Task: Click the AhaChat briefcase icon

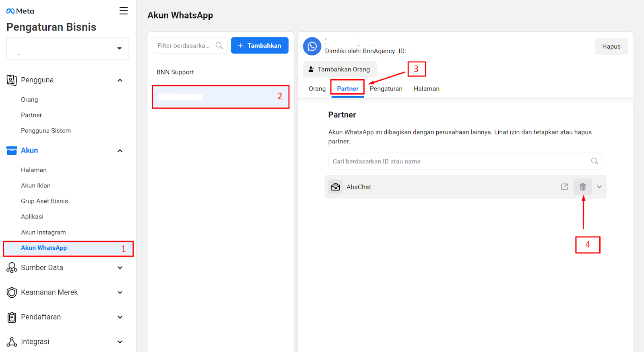Action: pos(335,187)
